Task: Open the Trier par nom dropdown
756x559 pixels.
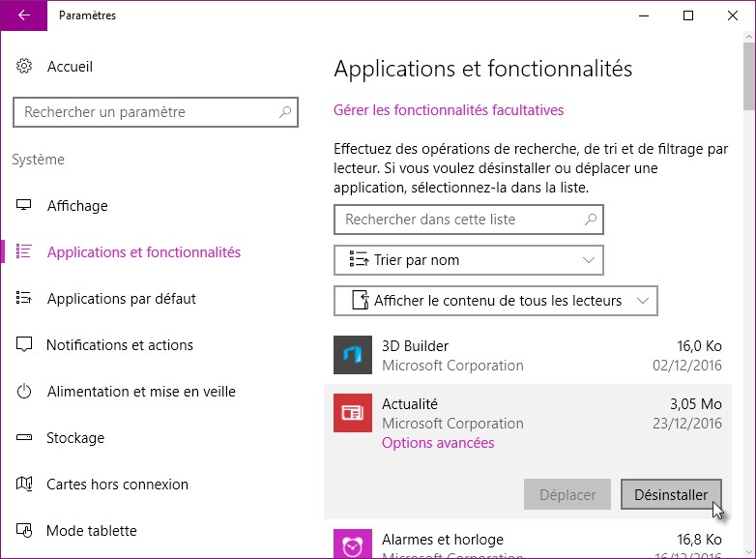Action: point(468,260)
